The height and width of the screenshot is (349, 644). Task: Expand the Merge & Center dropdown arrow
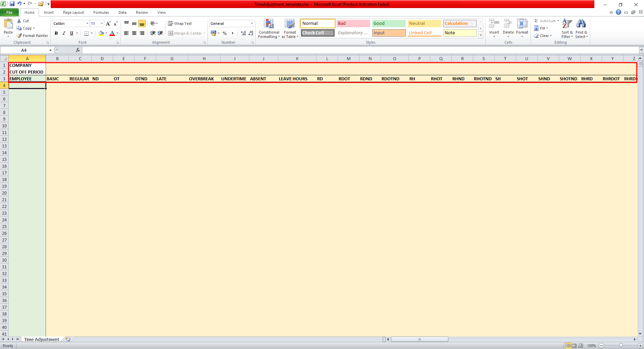coord(204,33)
